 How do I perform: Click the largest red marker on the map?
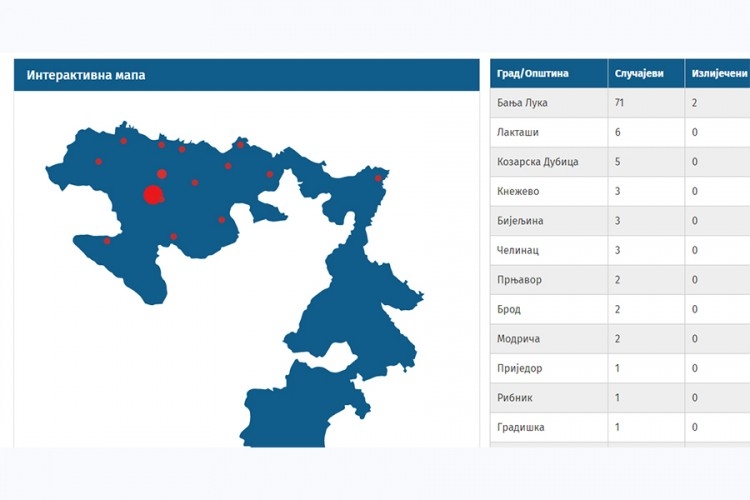[x=153, y=194]
